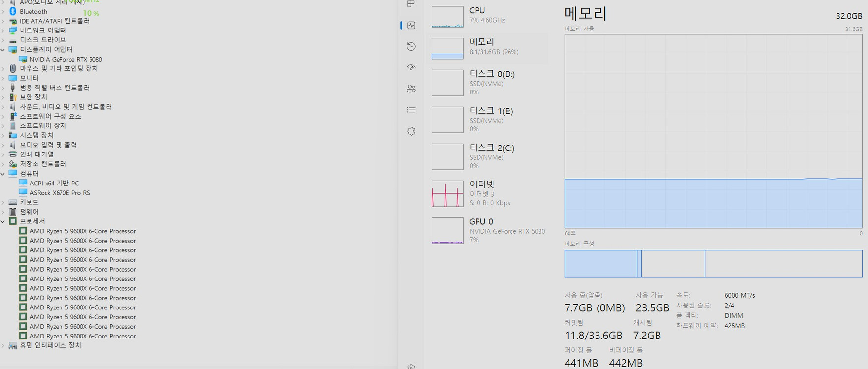This screenshot has height=369, width=868.
Task: Expand the 네트워크 어댑터 tree node
Action: (x=3, y=31)
